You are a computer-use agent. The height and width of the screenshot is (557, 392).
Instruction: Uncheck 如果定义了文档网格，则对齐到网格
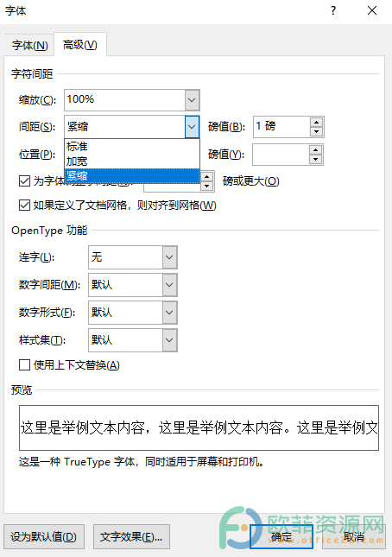click(x=24, y=205)
